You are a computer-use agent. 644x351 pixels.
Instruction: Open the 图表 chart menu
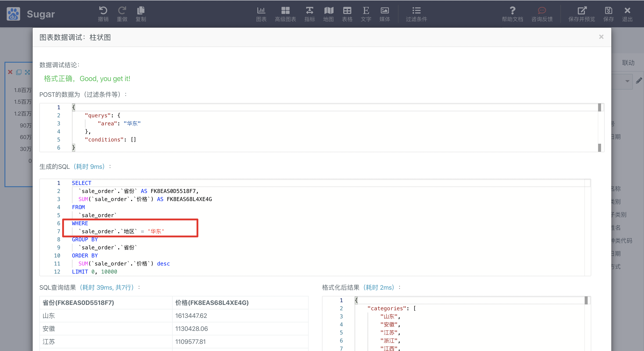point(261,14)
